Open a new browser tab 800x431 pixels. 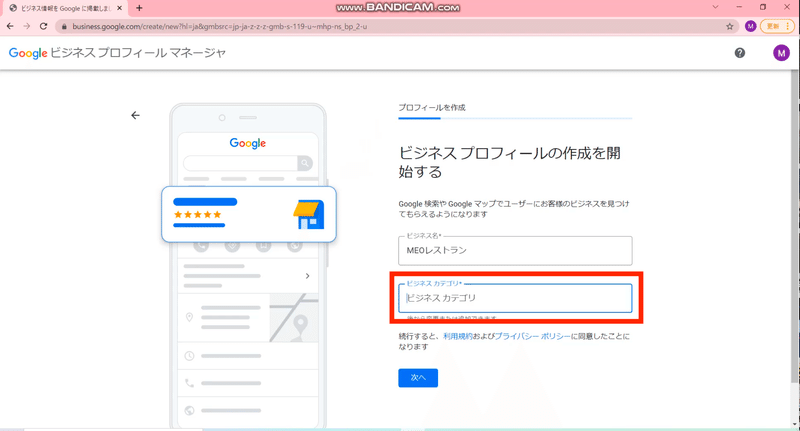point(139,8)
